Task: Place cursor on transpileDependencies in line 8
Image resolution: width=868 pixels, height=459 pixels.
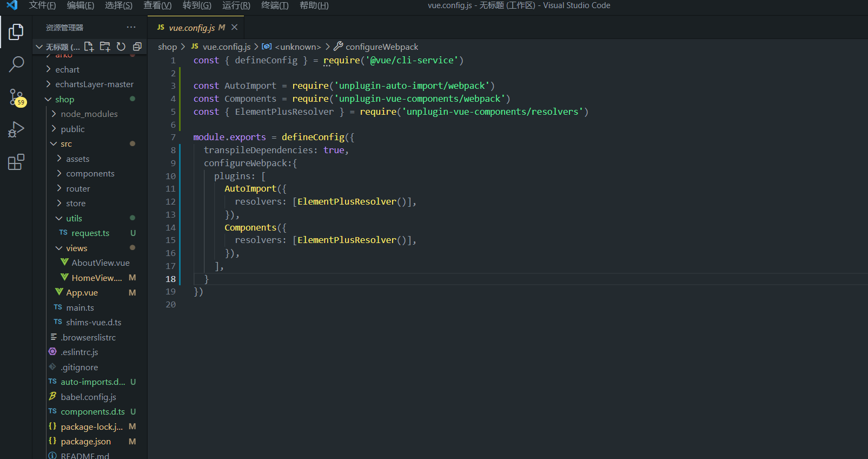Action: pos(261,150)
